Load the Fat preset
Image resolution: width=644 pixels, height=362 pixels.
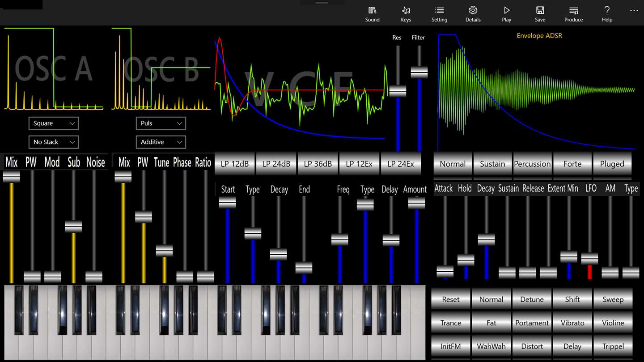point(491,323)
